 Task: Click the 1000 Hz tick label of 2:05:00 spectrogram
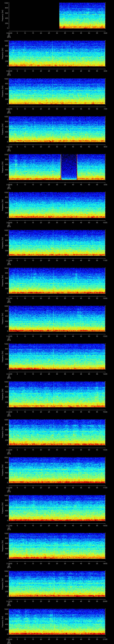[x=6, y=41]
